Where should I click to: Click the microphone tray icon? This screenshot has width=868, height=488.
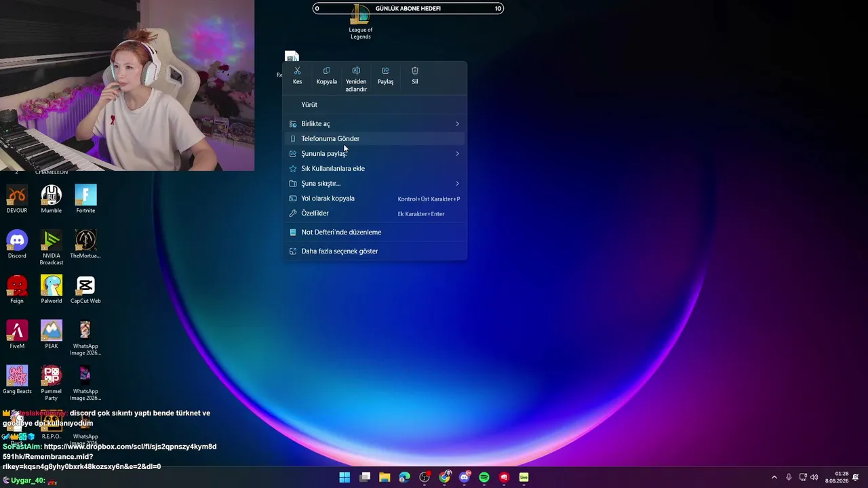click(789, 477)
